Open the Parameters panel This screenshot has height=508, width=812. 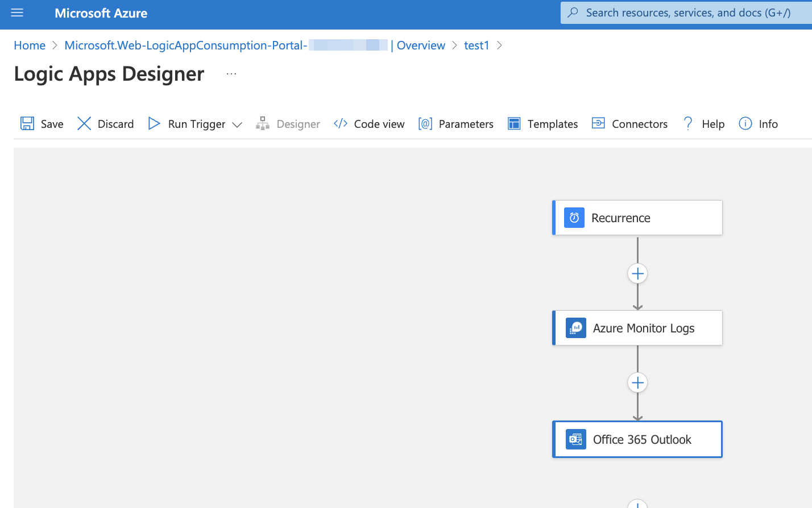[456, 124]
